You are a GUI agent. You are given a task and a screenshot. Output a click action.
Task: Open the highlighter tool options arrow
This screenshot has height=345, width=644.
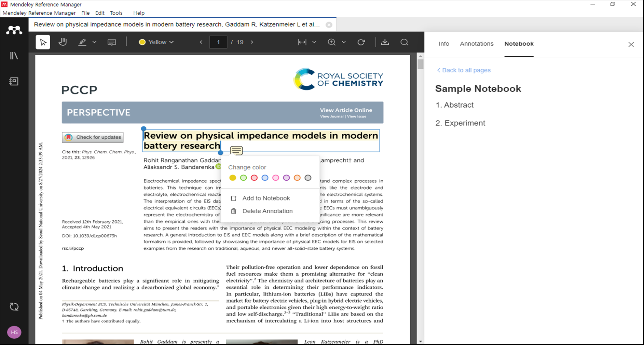tap(94, 42)
